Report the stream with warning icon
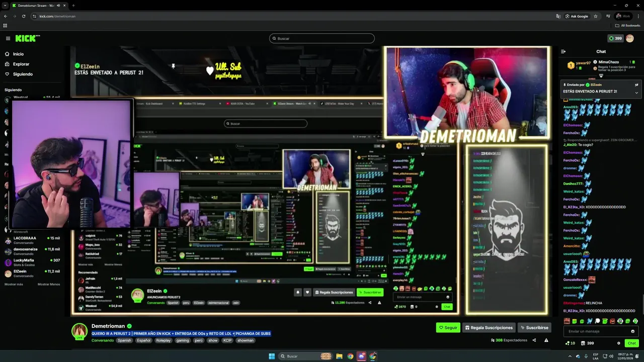Image resolution: width=644 pixels, height=362 pixels. point(546,340)
